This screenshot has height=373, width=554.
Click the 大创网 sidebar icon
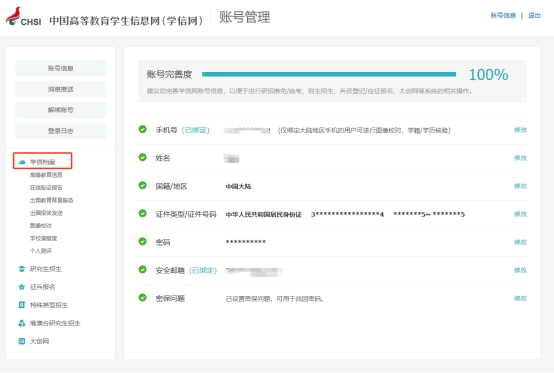point(22,341)
